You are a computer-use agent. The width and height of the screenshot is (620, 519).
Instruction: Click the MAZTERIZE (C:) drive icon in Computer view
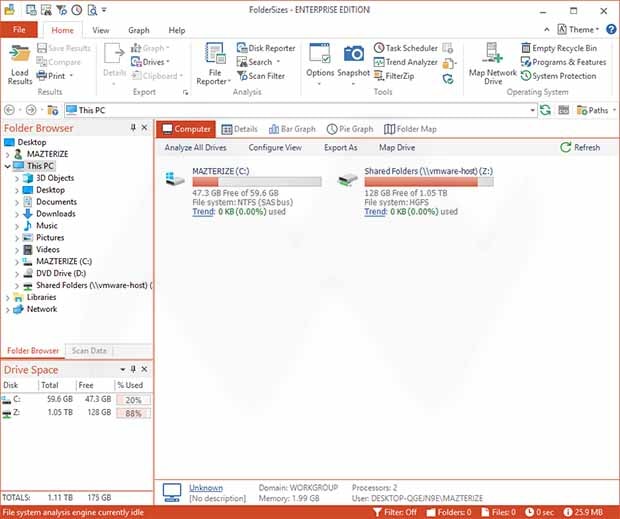click(x=175, y=179)
